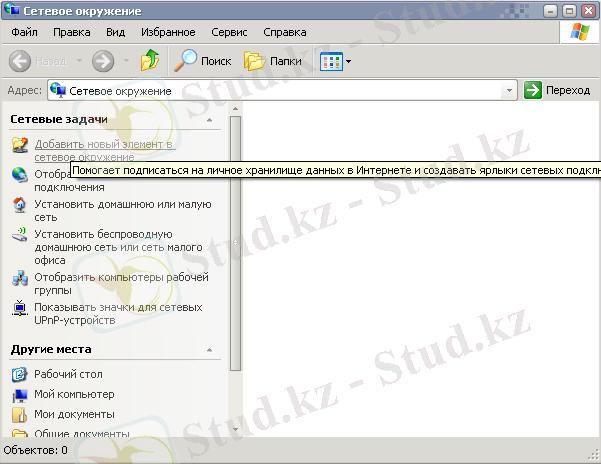Image resolution: width=601 pixels, height=464 pixels.
Task: Click Мой компьютер icon
Action: (19, 395)
